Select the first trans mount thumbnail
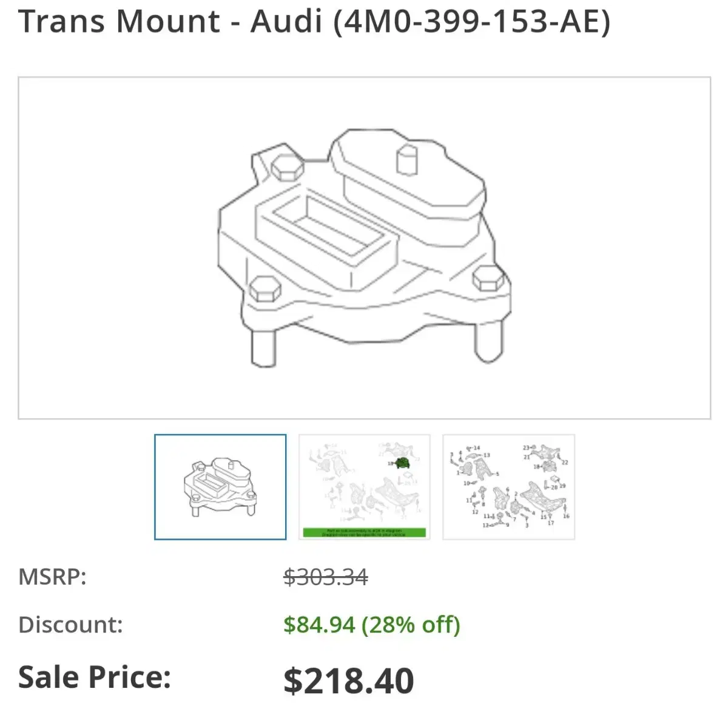 tap(220, 487)
